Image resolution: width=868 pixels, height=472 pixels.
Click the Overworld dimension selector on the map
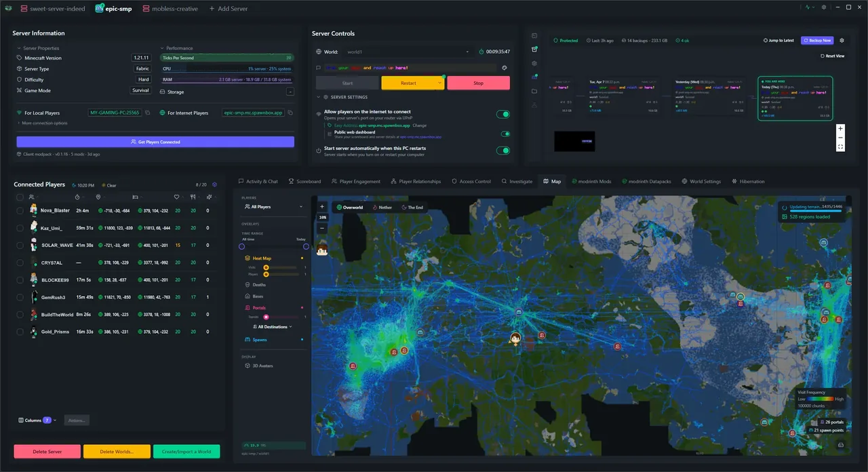(x=351, y=207)
